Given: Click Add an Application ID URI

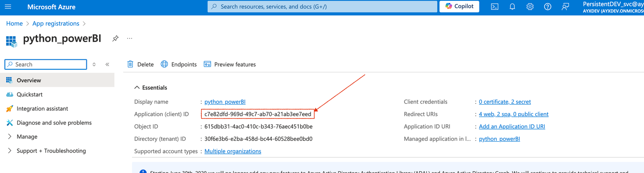Looking at the screenshot, I should coord(512,127).
